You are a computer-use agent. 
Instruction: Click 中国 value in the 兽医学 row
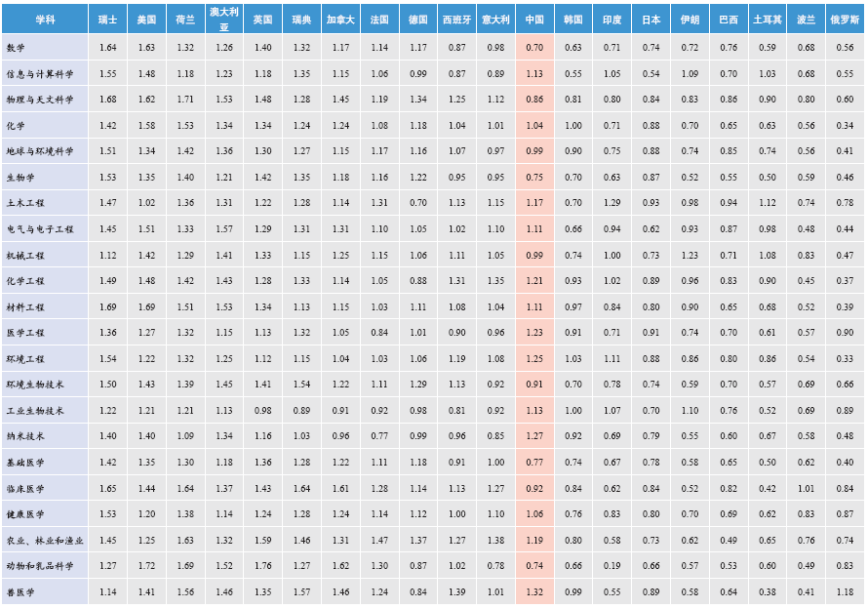534,591
